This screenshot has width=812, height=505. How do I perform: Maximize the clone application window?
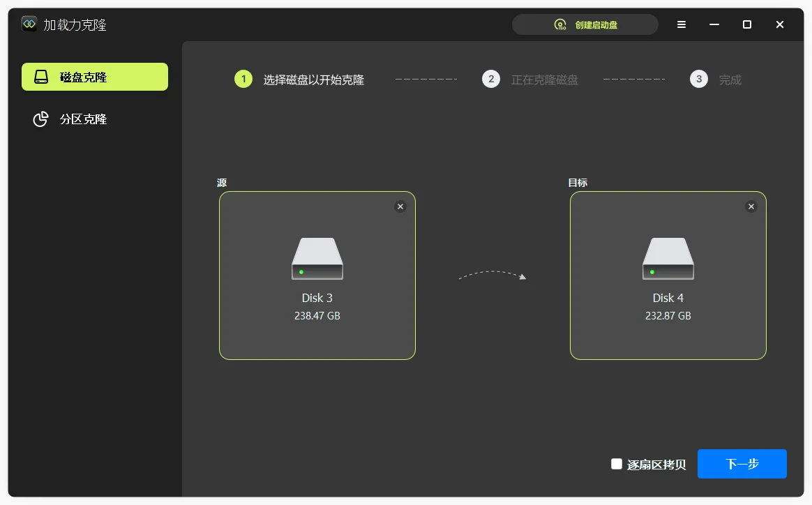pyautogui.click(x=747, y=24)
